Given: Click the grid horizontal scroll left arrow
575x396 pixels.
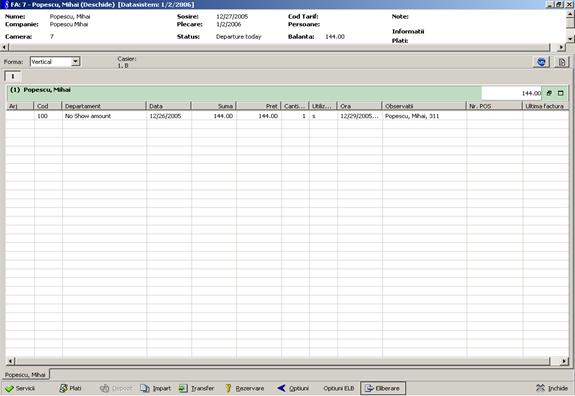Looking at the screenshot, I should click(11, 362).
